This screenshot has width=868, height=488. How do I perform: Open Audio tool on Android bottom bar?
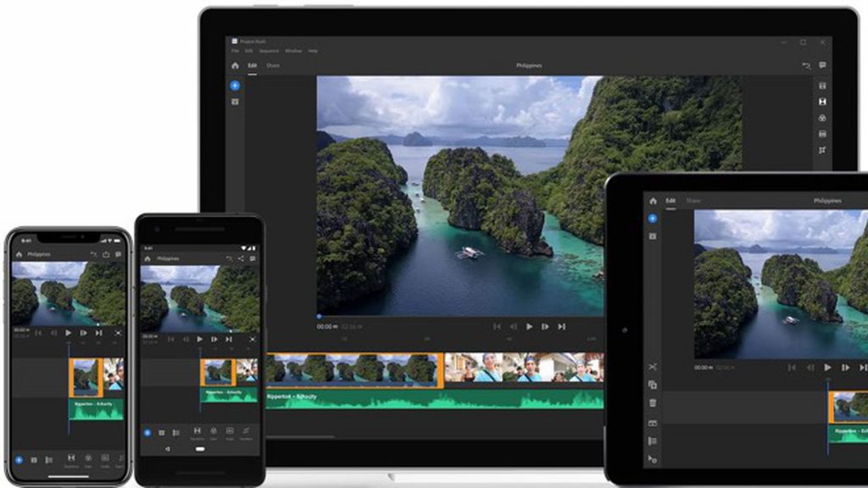click(x=229, y=433)
